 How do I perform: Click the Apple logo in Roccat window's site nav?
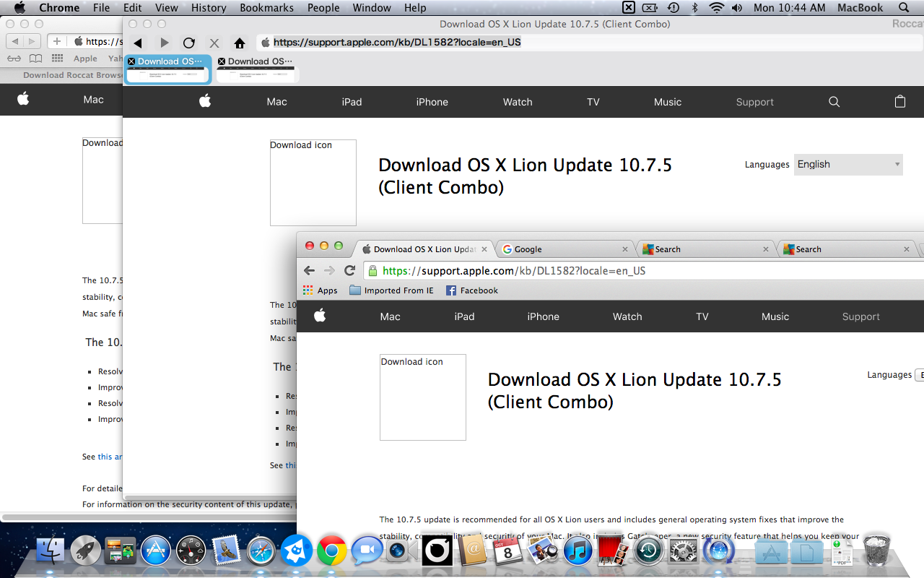click(205, 101)
